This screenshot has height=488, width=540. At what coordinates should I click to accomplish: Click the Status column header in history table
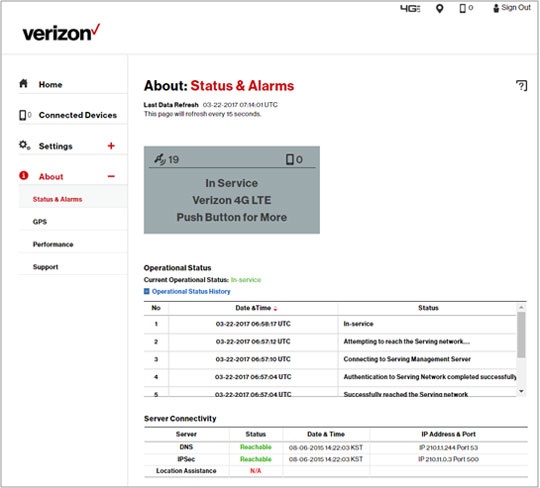(428, 308)
